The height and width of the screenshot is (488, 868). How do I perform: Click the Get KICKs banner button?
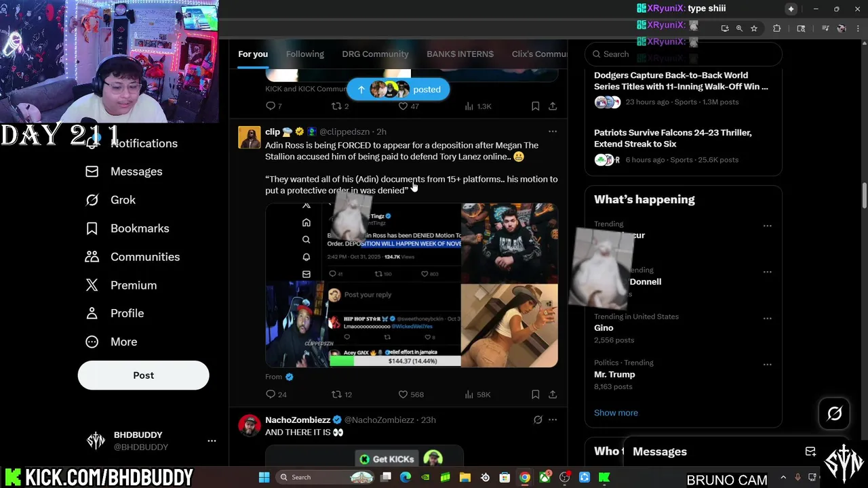[x=387, y=459]
